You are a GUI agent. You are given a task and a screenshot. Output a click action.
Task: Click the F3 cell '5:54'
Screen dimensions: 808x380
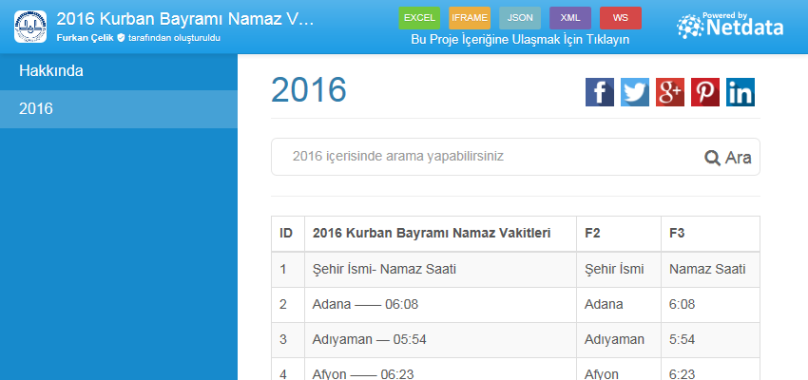point(711,340)
